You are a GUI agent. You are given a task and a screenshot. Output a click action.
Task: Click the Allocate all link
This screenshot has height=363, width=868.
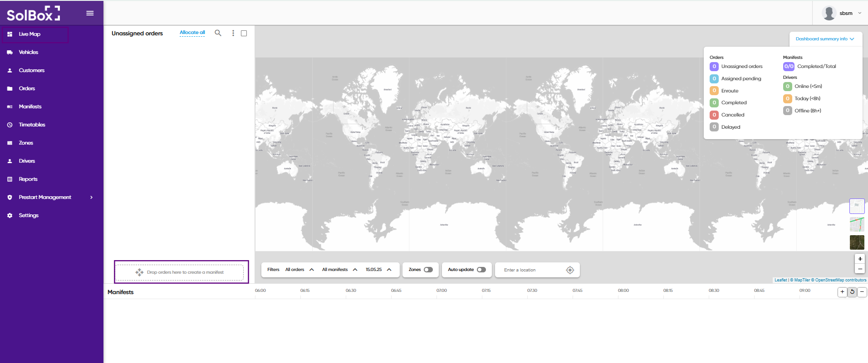click(x=192, y=33)
